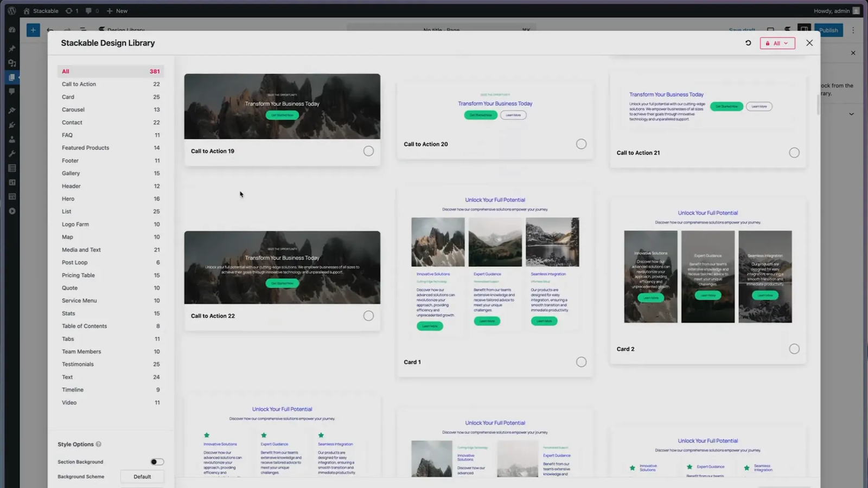This screenshot has height=488, width=868.
Task: Open the Header category
Action: click(111, 186)
